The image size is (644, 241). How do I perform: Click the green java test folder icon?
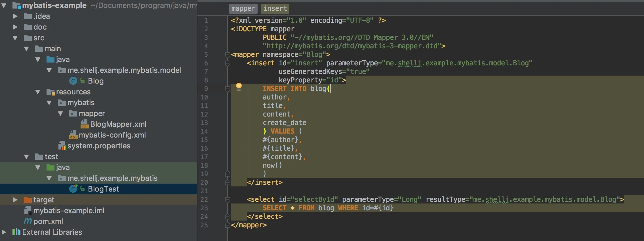coord(50,167)
